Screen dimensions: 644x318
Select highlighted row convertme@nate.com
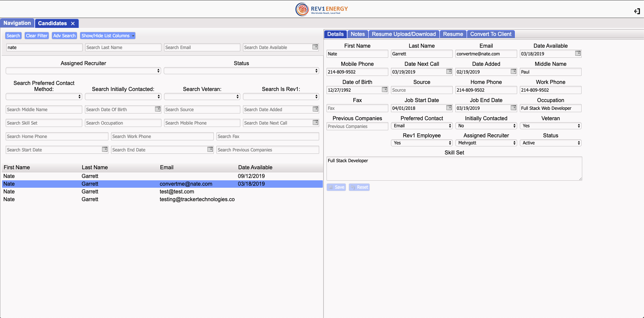[162, 184]
